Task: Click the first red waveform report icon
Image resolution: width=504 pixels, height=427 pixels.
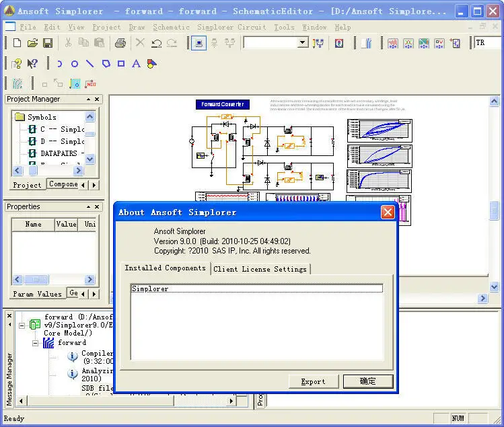Action: click(393, 43)
